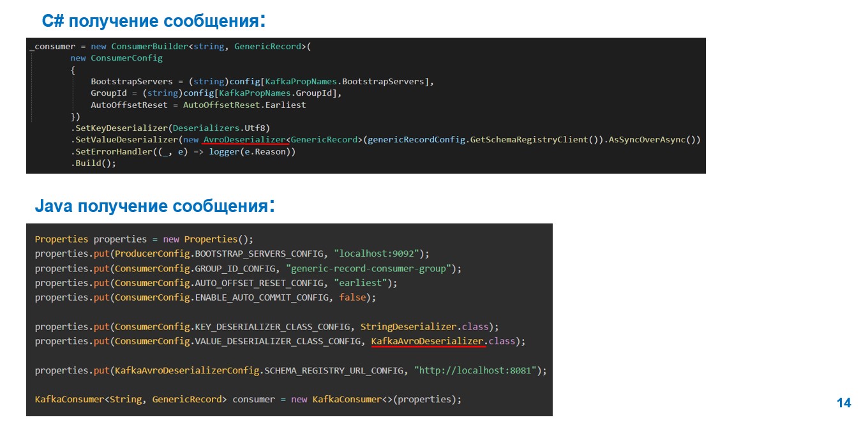The width and height of the screenshot is (868, 422).
Task: Click 'BOOTSTRAP_SERVERS_CONFIG' constant
Action: (x=258, y=253)
